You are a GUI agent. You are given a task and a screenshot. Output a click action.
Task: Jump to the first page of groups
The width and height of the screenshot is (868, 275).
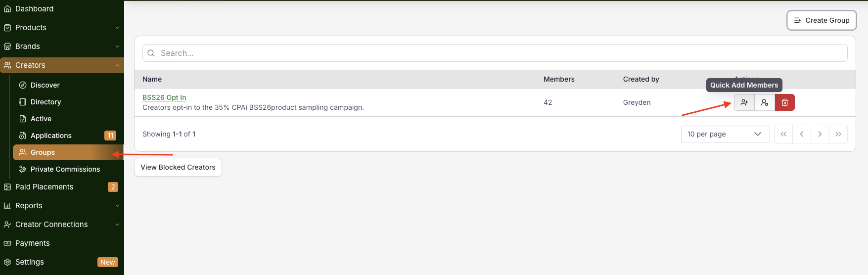click(x=783, y=134)
